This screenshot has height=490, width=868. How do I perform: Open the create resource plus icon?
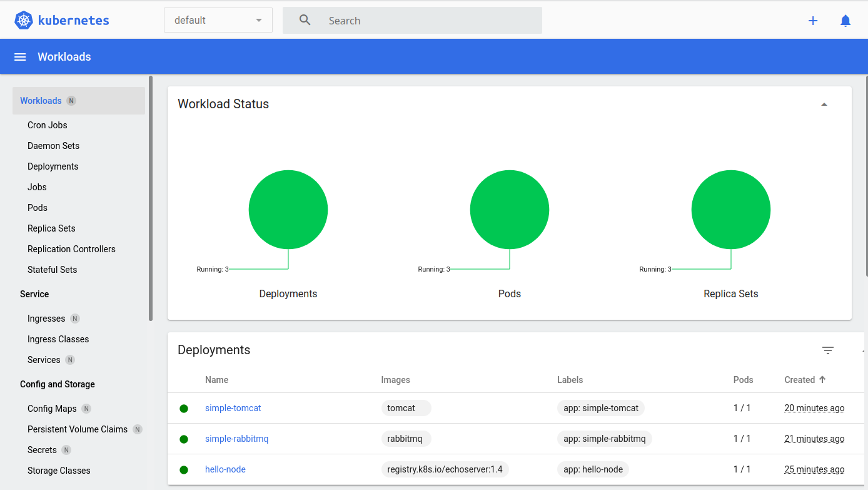tap(813, 20)
